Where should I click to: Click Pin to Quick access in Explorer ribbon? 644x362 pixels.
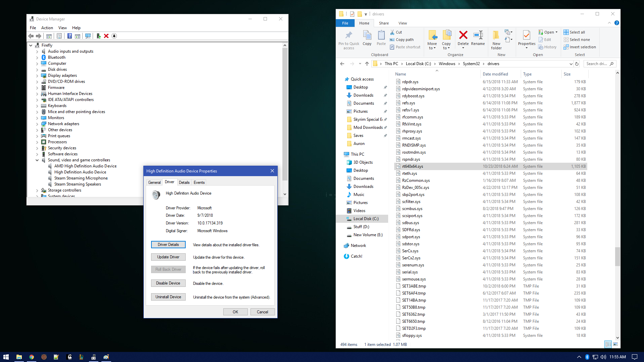click(x=349, y=40)
